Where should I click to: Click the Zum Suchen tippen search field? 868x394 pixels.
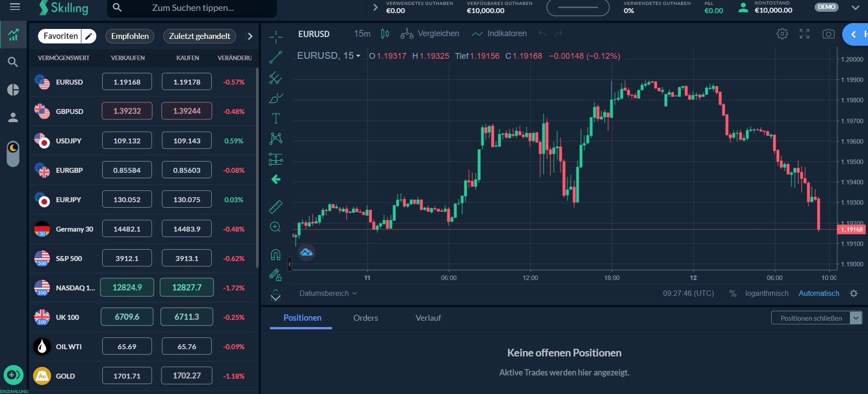click(x=193, y=8)
